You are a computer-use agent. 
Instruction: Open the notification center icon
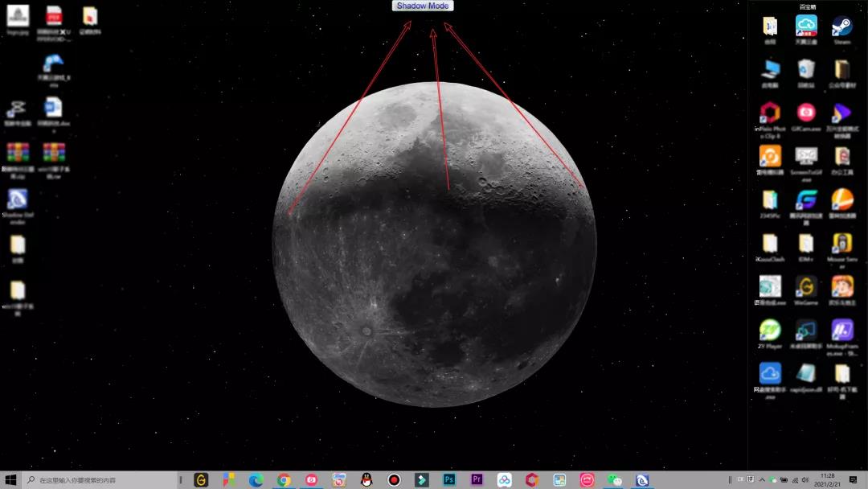click(853, 479)
